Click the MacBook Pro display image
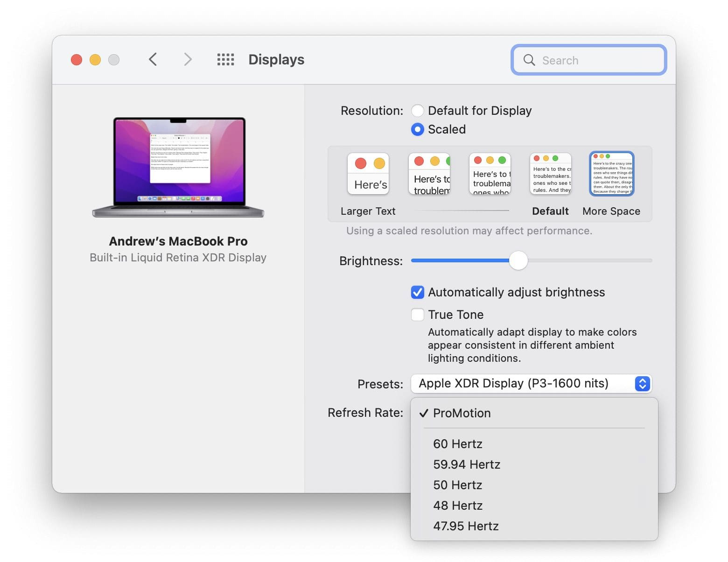This screenshot has width=728, height=562. tap(178, 167)
